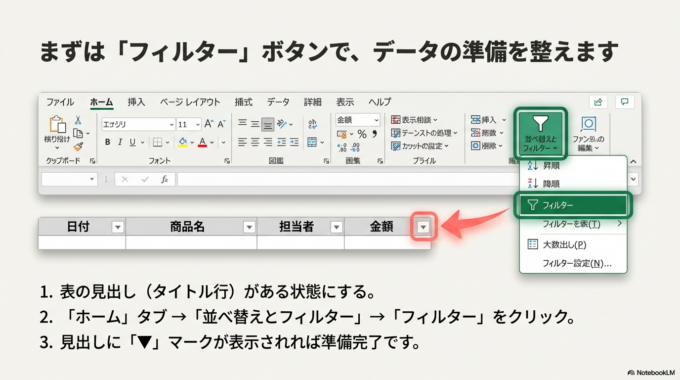Image resolution: width=680 pixels, height=380 pixels.
Task: Switch to the 表示 tab
Action: pos(345,102)
